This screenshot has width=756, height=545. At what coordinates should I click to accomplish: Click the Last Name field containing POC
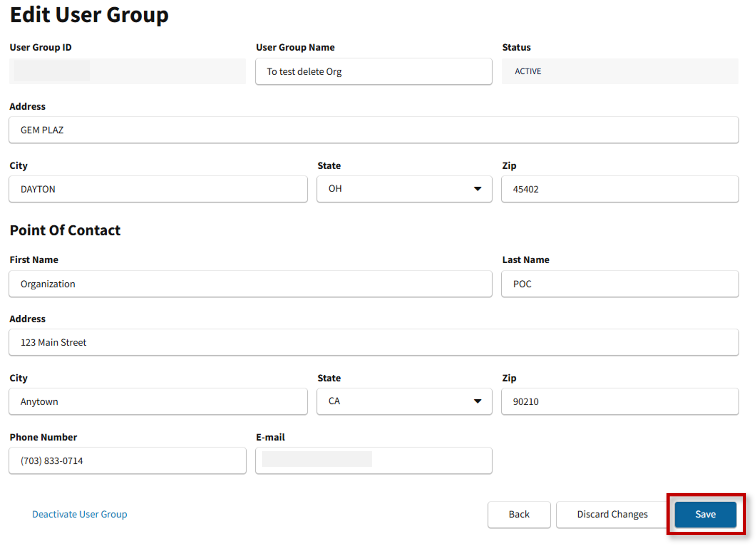pyautogui.click(x=620, y=284)
